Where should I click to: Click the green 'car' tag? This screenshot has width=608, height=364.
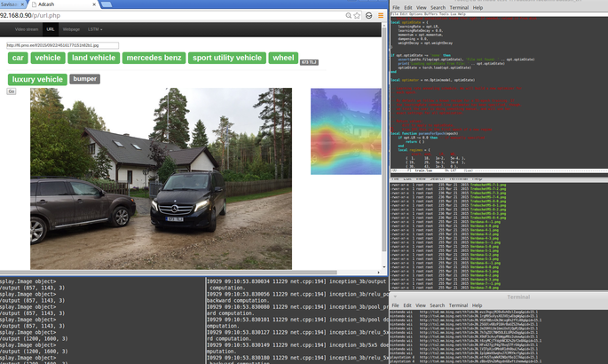click(x=18, y=58)
